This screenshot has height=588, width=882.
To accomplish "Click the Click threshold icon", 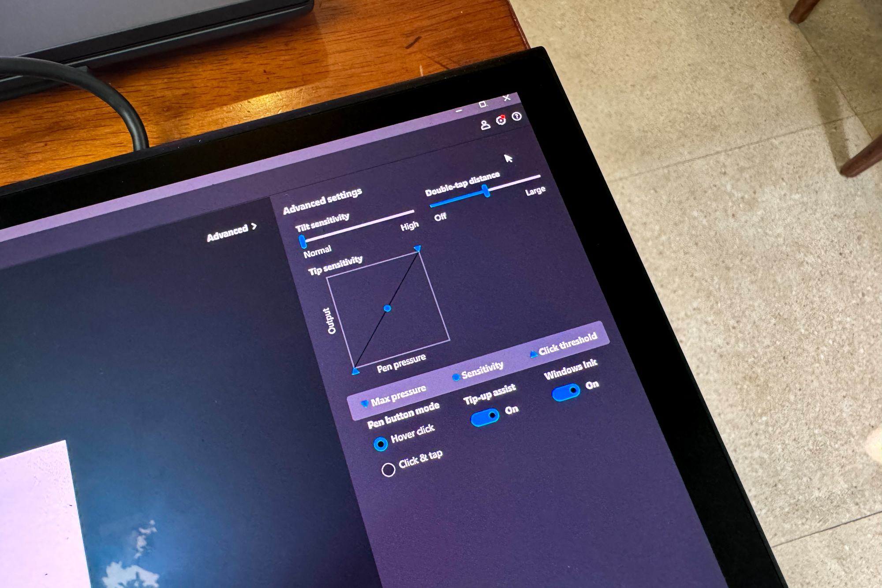I will click(531, 354).
